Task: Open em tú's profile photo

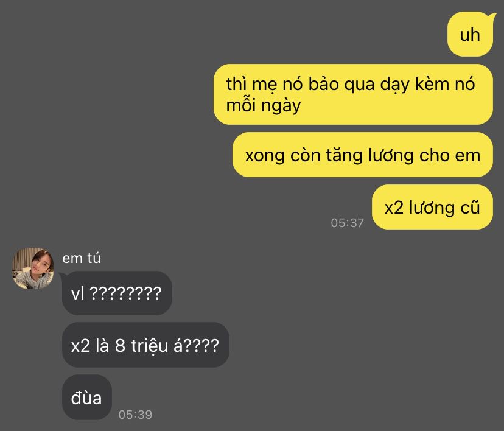Action: [x=33, y=268]
